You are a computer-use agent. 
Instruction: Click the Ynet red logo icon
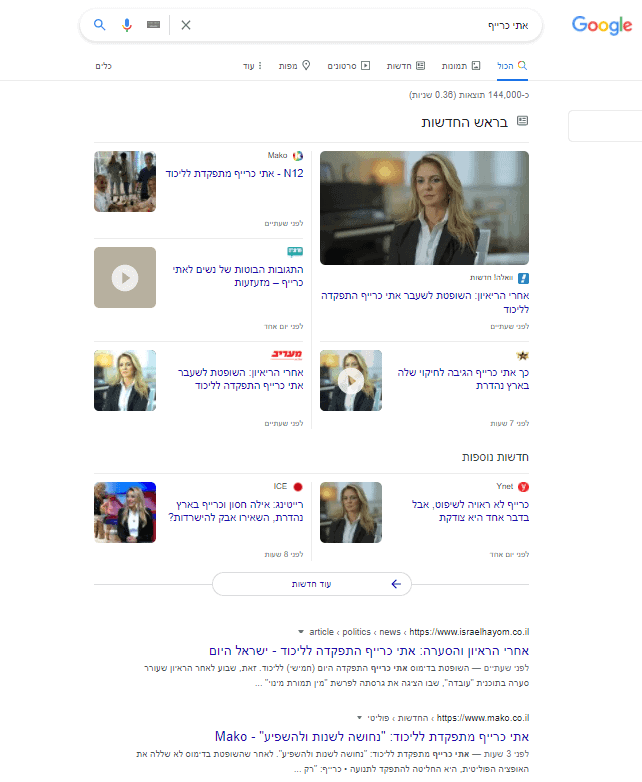click(x=523, y=487)
